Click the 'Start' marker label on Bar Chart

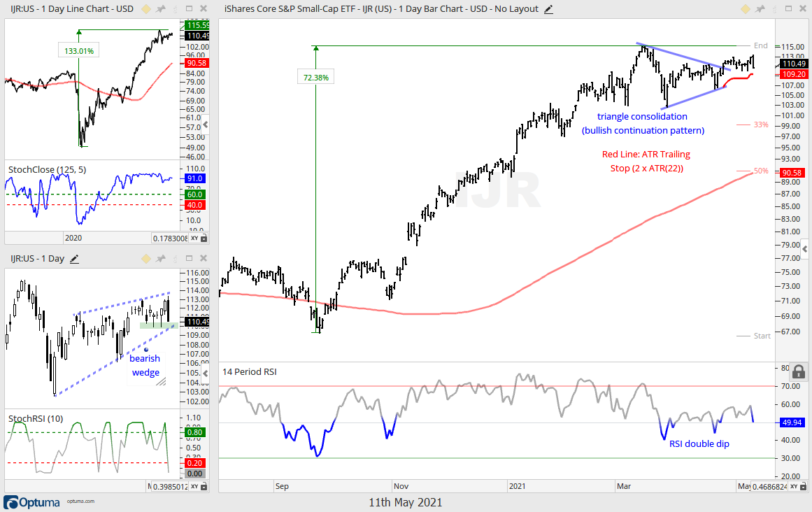click(x=762, y=336)
